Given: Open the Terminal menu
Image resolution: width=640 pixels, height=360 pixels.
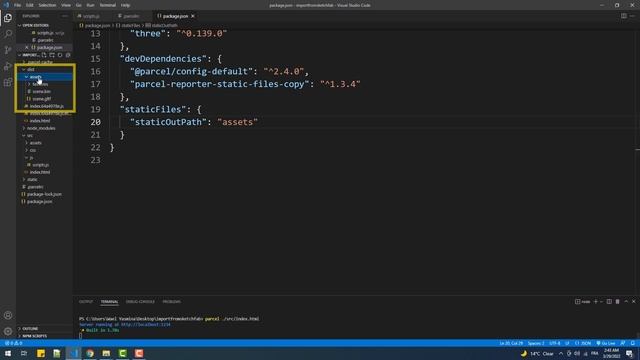Looking at the screenshot, I should point(108,5).
